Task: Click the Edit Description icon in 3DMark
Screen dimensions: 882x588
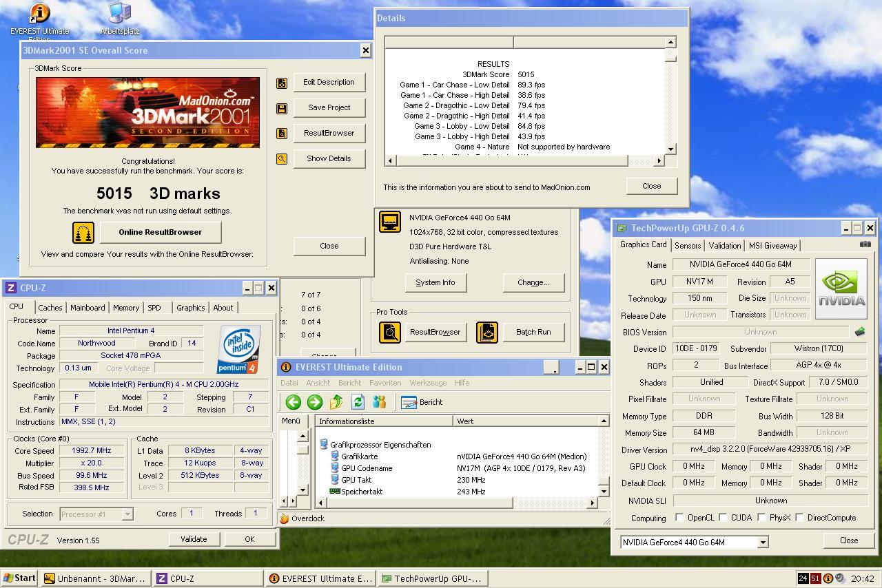Action: tap(282, 83)
